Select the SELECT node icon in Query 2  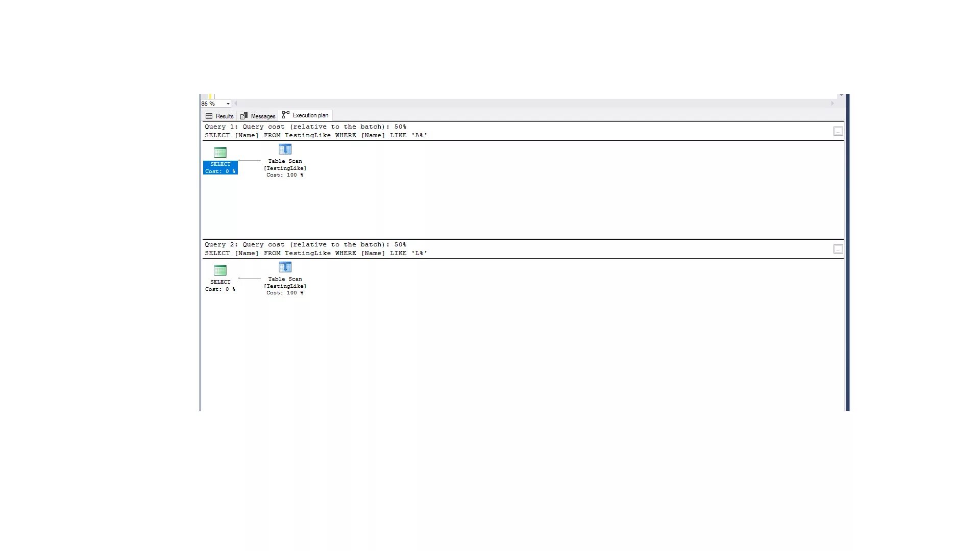tap(220, 270)
